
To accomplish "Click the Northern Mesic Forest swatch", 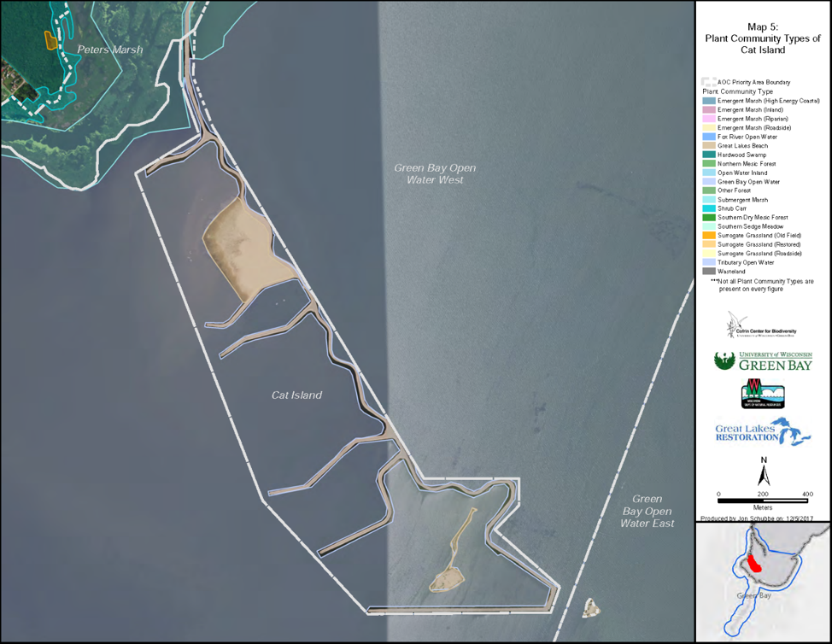I will click(709, 164).
